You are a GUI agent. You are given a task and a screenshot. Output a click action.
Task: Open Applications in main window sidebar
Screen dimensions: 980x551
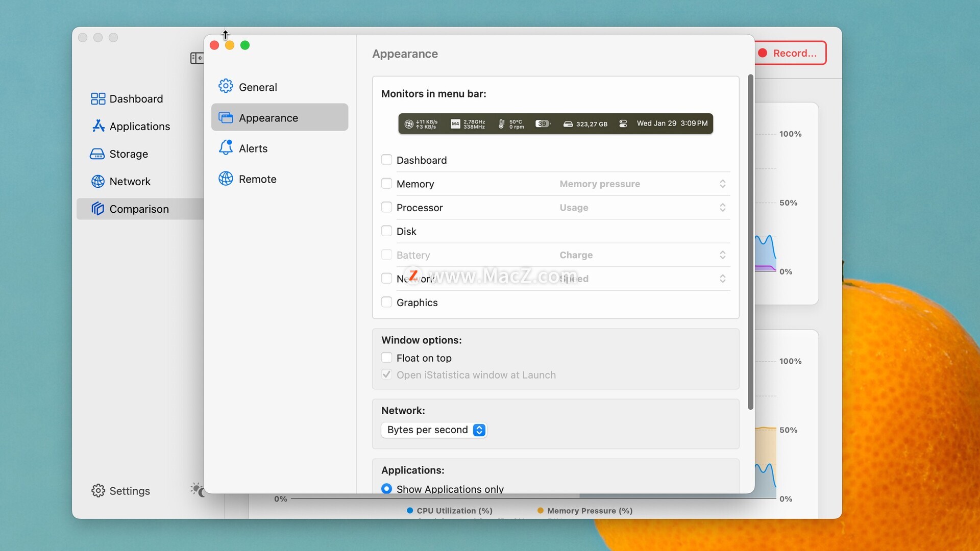click(x=140, y=126)
